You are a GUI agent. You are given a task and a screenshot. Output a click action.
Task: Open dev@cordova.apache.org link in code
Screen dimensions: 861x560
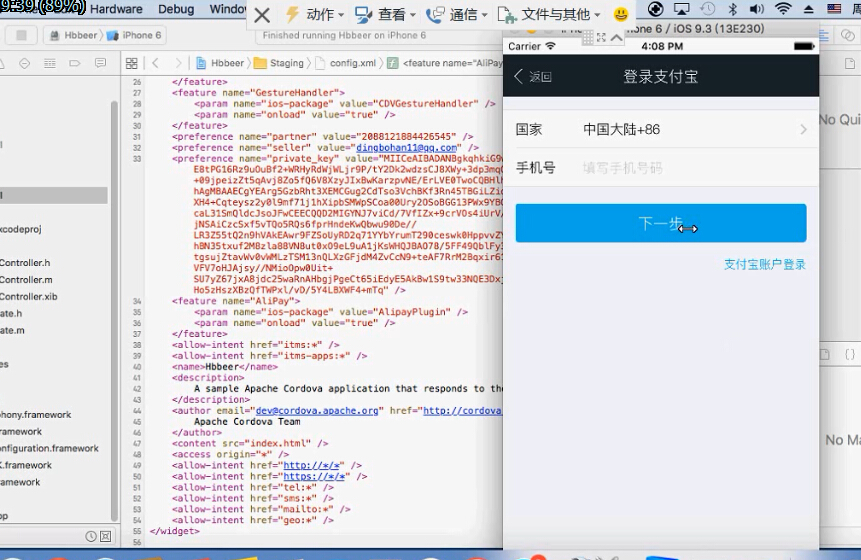click(x=317, y=411)
